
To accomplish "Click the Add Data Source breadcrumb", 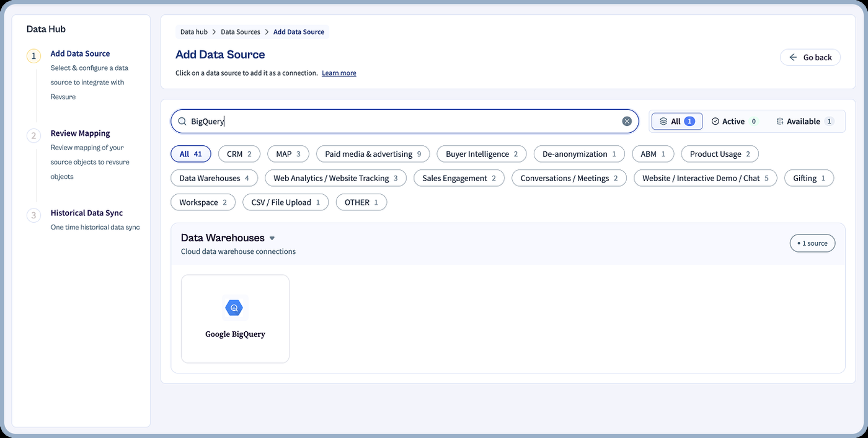I will tap(299, 32).
